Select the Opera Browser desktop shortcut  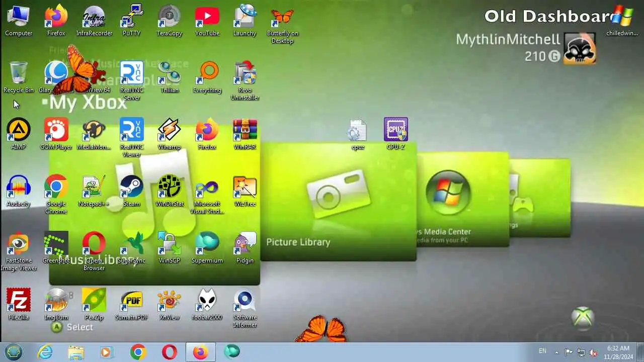pos(94,252)
